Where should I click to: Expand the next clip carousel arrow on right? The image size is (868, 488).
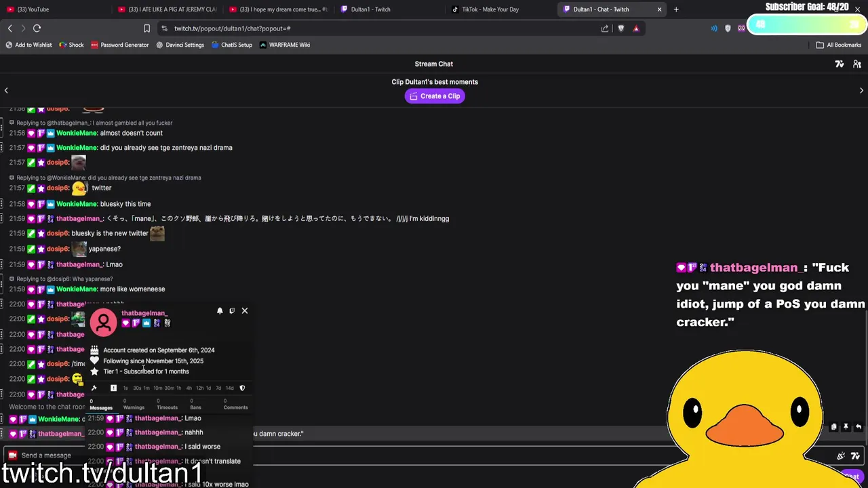pyautogui.click(x=861, y=90)
